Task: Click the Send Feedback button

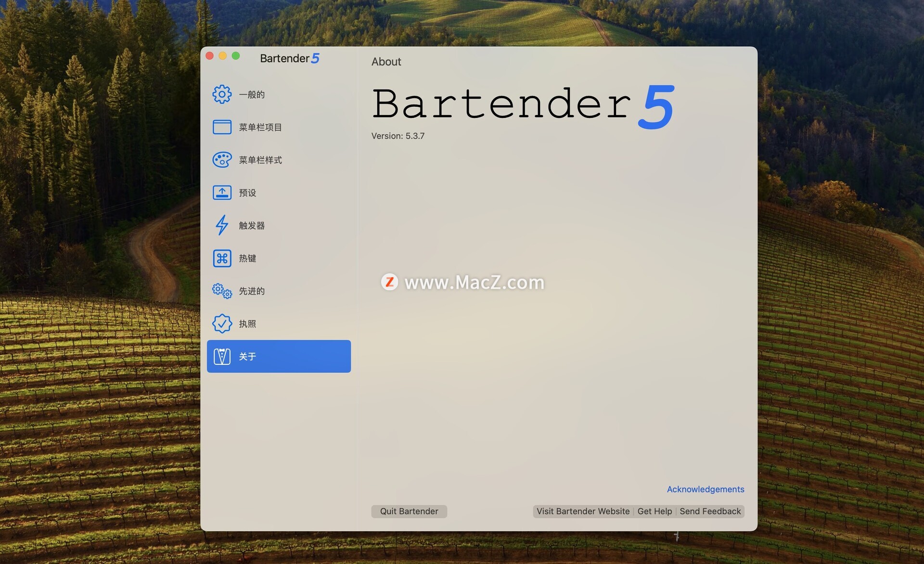Action: pyautogui.click(x=710, y=511)
